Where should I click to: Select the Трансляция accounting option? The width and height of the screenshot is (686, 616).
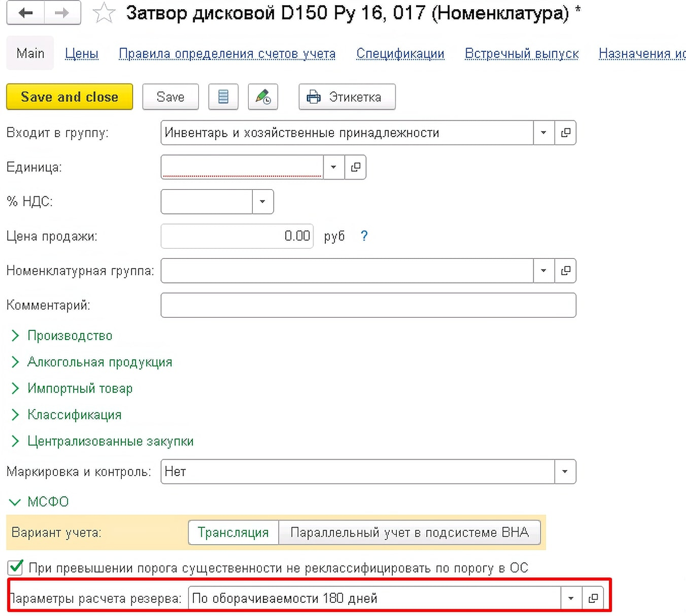coord(233,532)
